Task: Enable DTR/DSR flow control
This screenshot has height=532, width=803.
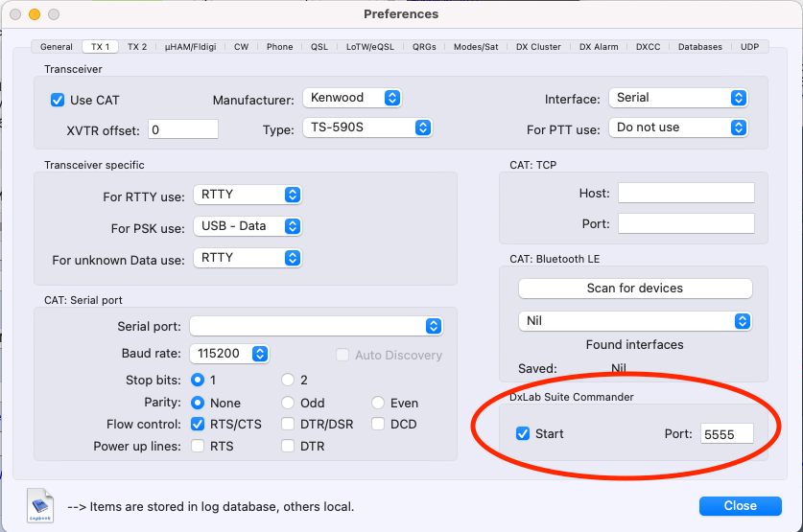Action: [x=288, y=424]
